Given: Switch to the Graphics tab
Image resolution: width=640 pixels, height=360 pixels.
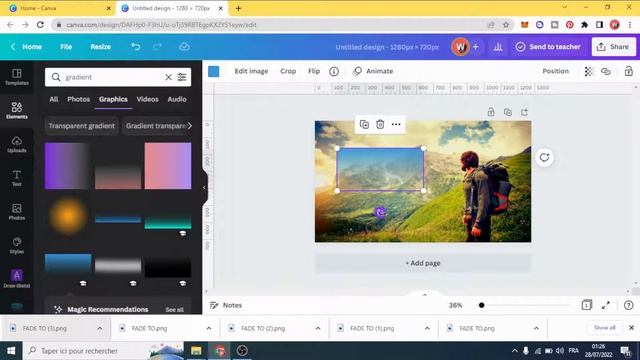Looking at the screenshot, I should coord(113,99).
